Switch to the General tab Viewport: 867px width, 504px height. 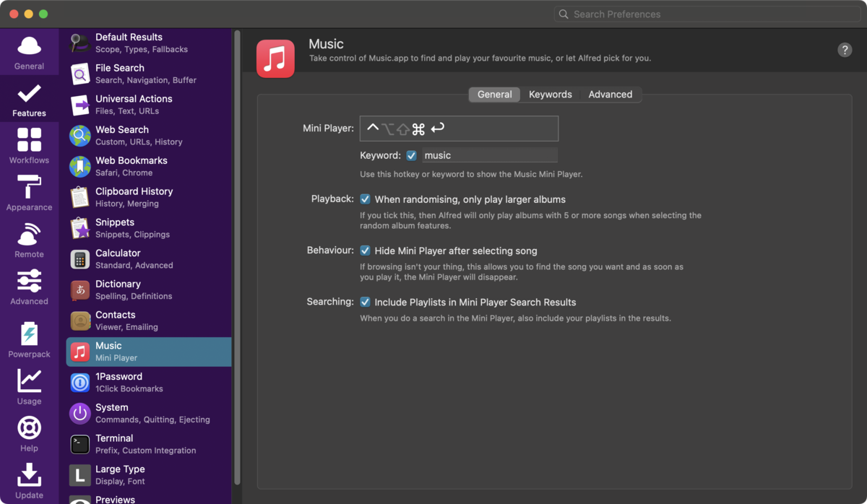494,95
